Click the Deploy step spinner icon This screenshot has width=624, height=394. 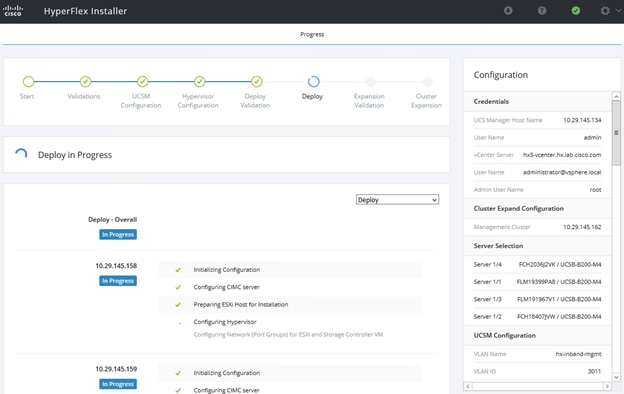[314, 82]
